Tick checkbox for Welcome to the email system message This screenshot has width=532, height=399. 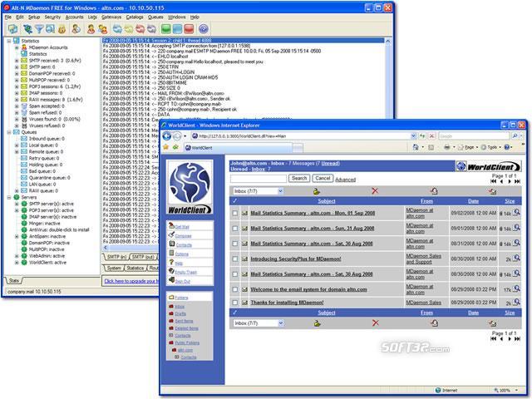pyautogui.click(x=234, y=289)
